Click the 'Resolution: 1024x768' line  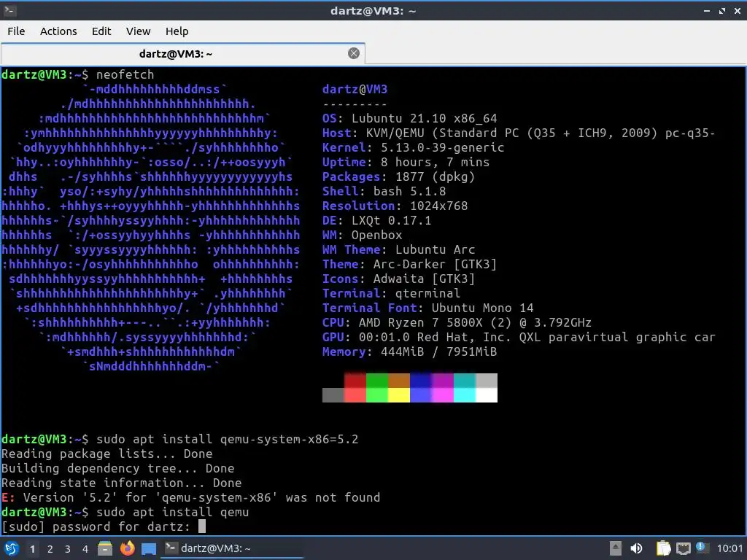click(x=395, y=206)
